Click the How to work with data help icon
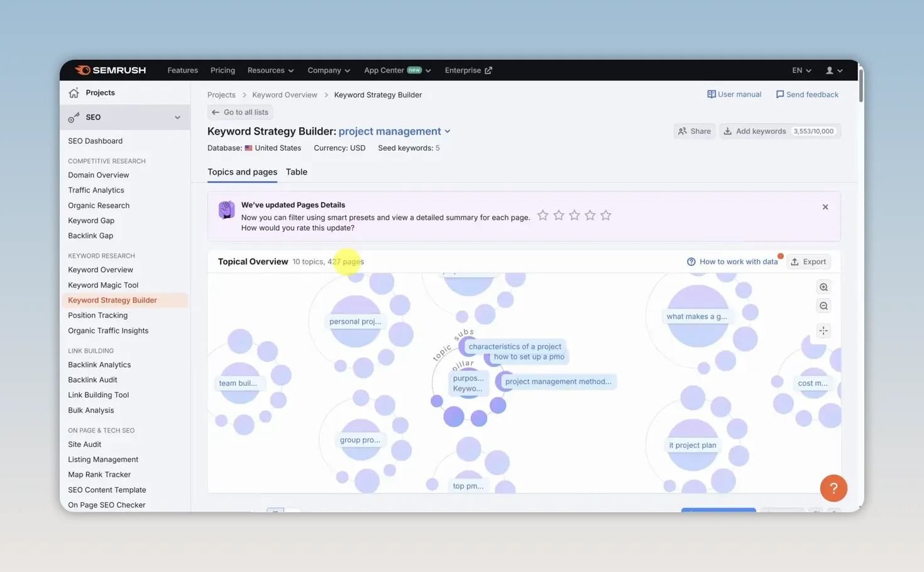Image resolution: width=924 pixels, height=572 pixels. pyautogui.click(x=691, y=261)
